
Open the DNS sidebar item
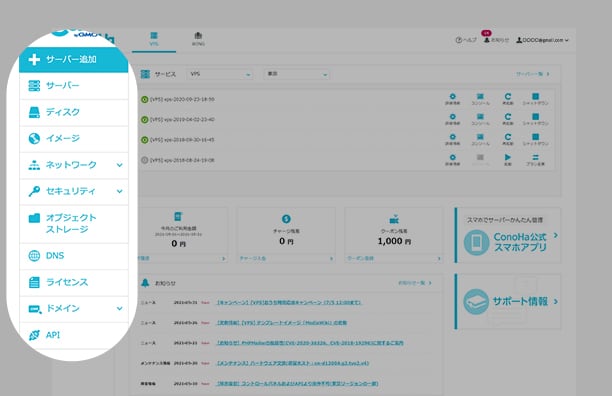(73, 256)
